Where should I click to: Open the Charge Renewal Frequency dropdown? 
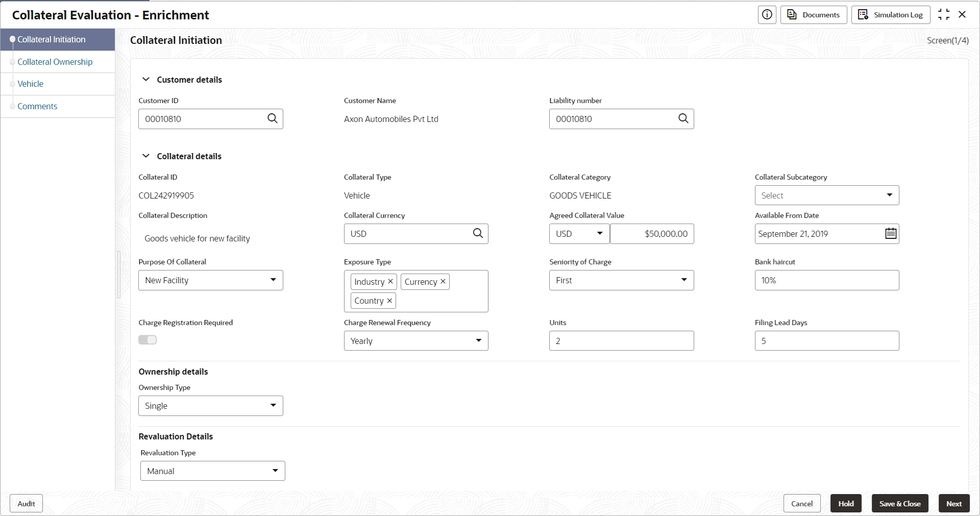click(416, 341)
